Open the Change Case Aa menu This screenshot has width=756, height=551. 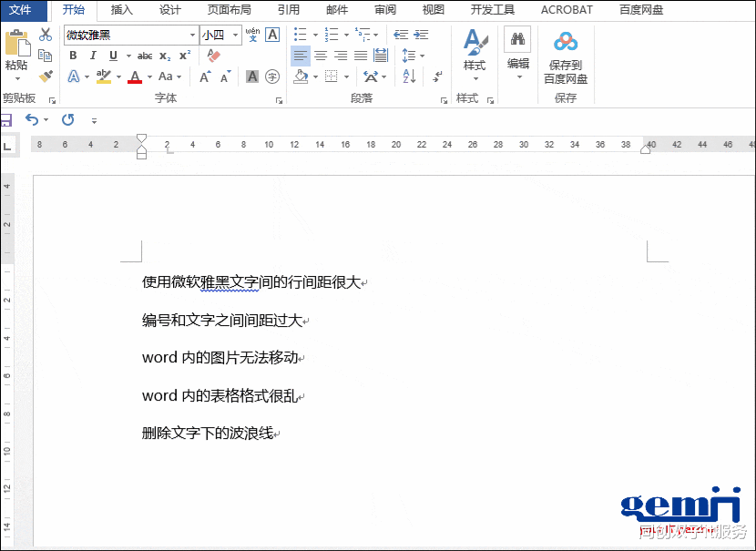[x=166, y=77]
